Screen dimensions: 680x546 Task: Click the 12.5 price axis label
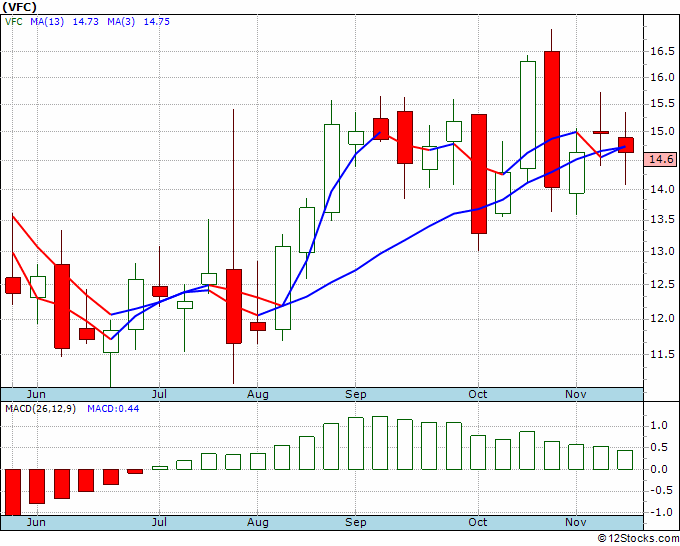click(662, 284)
